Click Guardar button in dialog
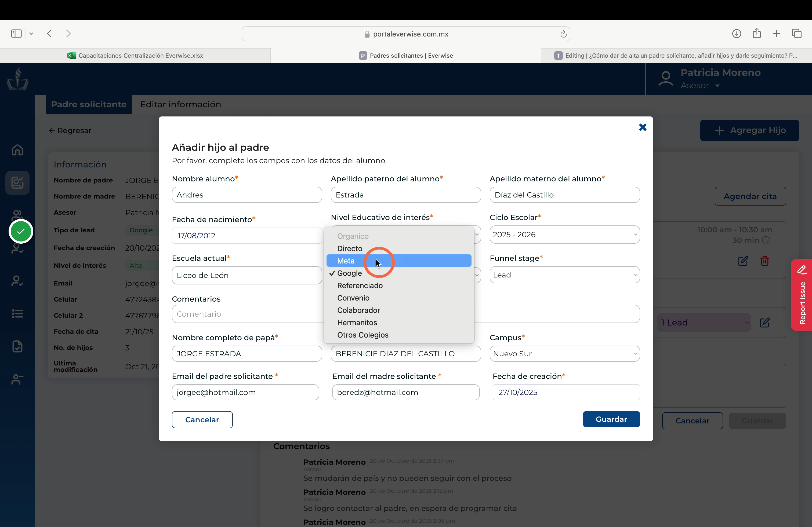 (611, 419)
